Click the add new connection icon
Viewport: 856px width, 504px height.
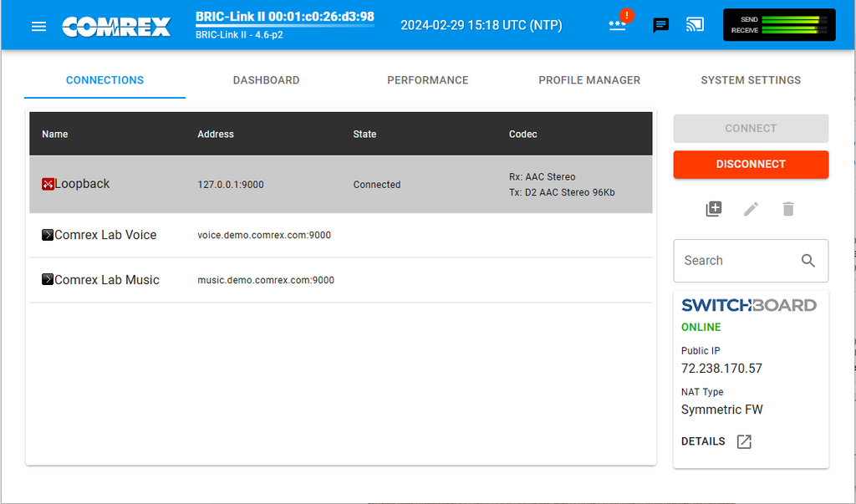click(x=713, y=209)
